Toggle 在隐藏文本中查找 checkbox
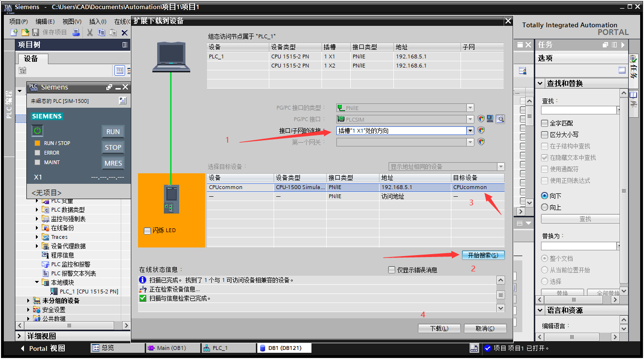 pyautogui.click(x=544, y=157)
